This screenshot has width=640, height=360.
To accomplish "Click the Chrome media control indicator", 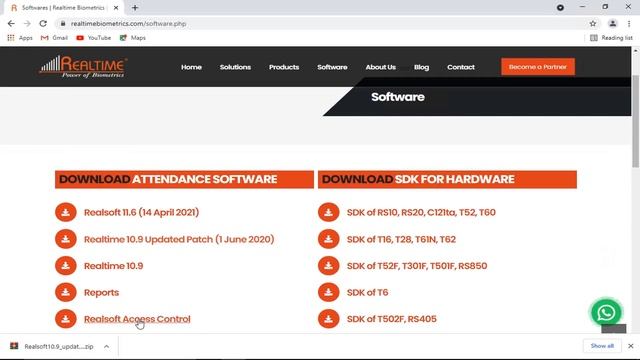I will [x=560, y=7].
